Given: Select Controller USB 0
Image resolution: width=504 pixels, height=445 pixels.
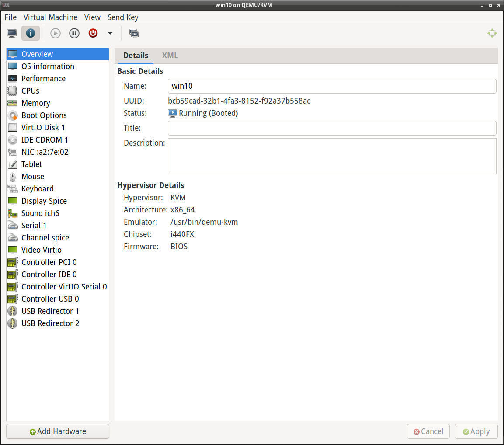Looking at the screenshot, I should 58,299.
